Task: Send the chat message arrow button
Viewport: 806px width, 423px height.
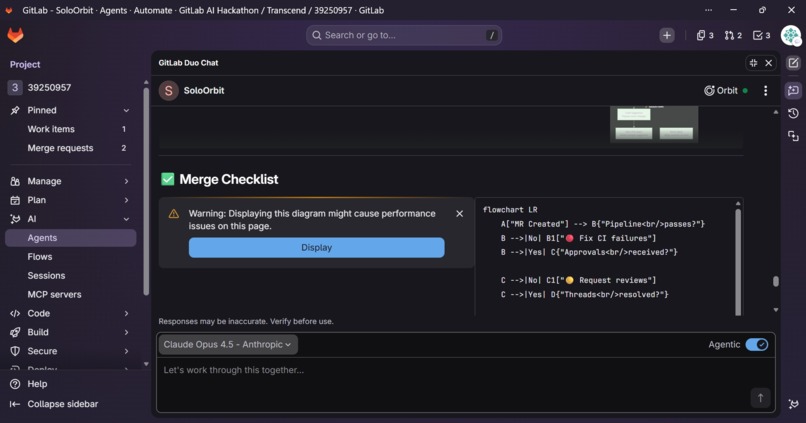Action: coord(760,397)
